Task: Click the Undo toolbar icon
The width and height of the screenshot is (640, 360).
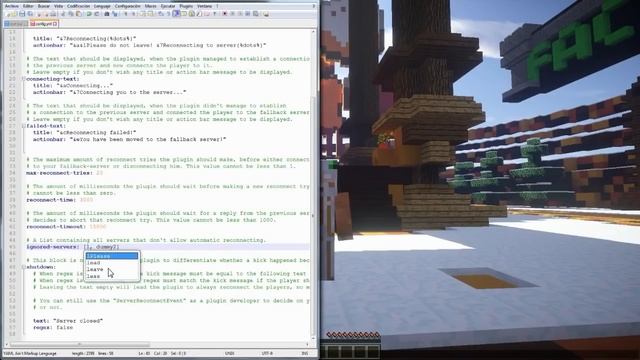Action: click(x=89, y=14)
